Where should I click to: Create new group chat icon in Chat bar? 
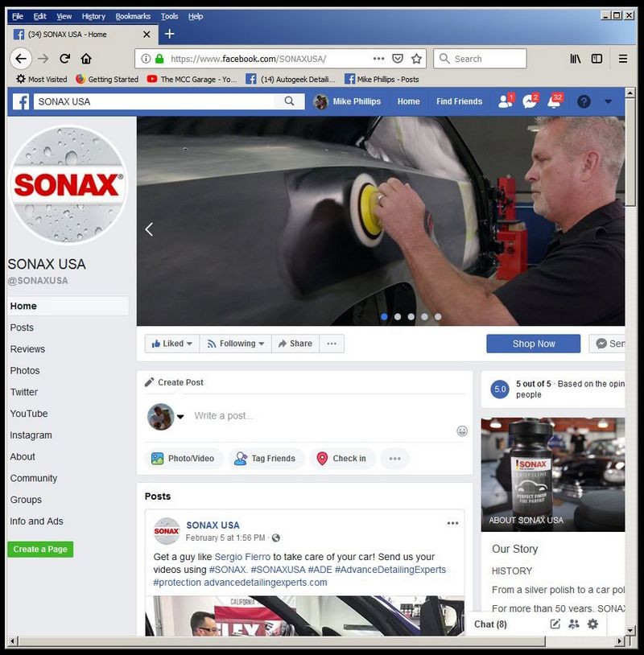pyautogui.click(x=574, y=624)
